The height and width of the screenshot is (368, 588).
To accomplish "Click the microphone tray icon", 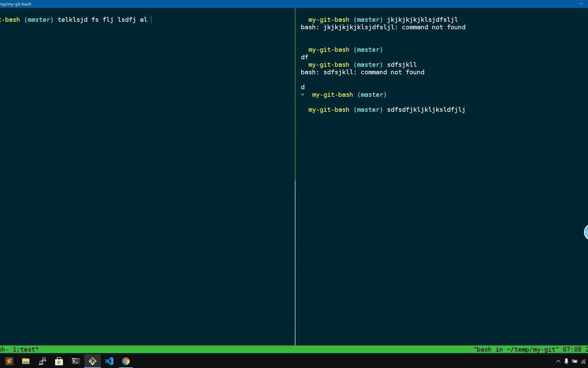I will tap(566, 361).
